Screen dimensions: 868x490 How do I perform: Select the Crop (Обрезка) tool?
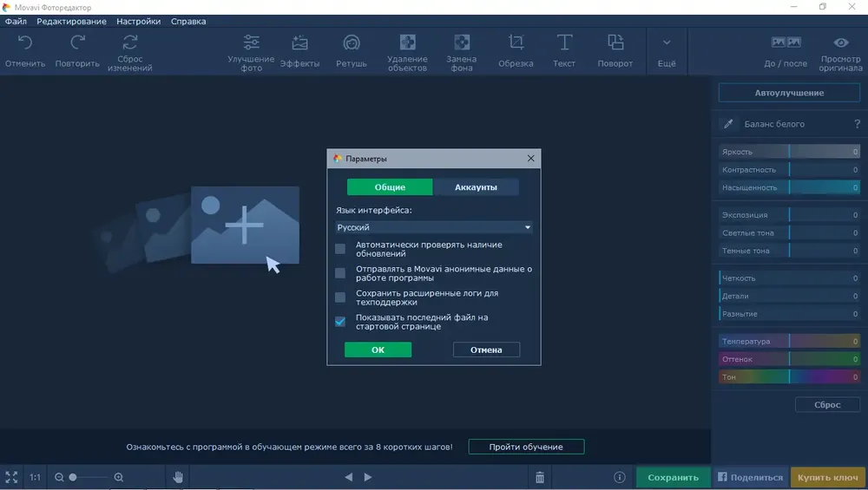point(516,49)
